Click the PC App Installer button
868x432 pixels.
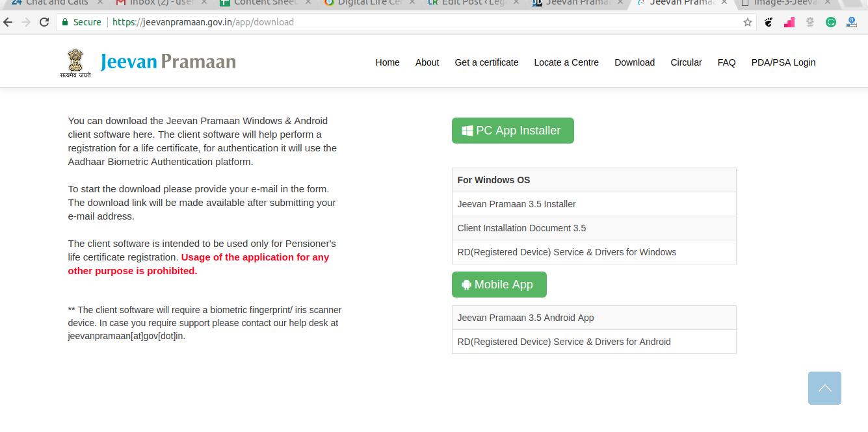512,131
